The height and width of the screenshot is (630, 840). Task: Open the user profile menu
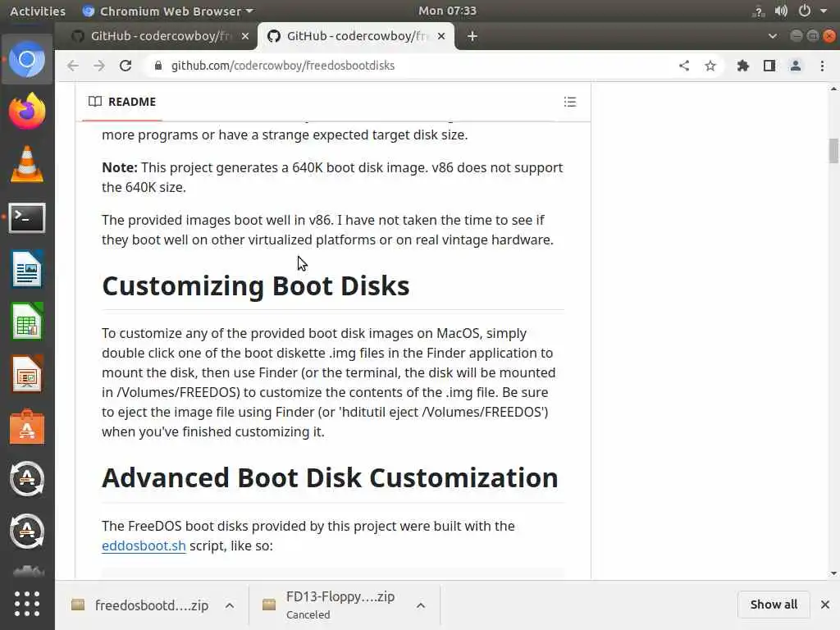[796, 66]
